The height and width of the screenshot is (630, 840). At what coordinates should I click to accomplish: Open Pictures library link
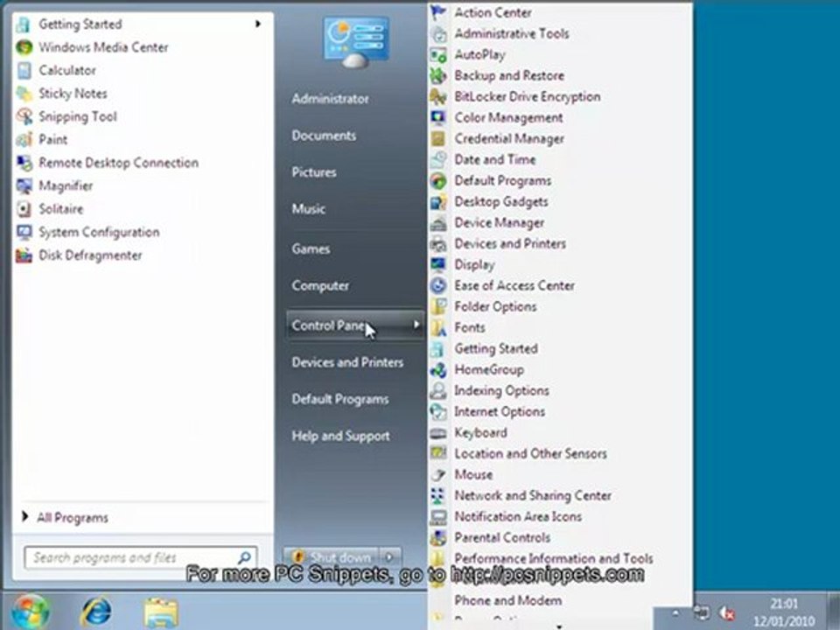pos(314,172)
